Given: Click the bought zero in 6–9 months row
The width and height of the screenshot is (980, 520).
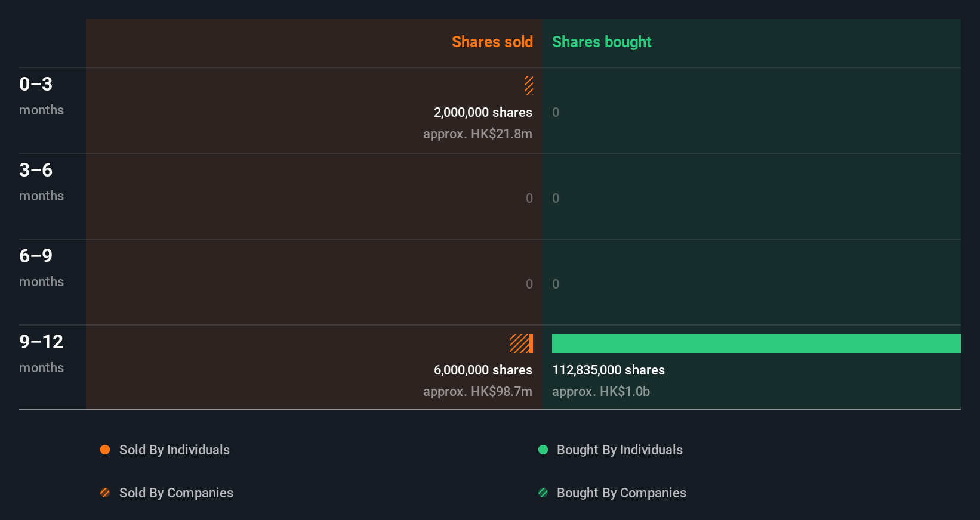Looking at the screenshot, I should click(x=556, y=284).
